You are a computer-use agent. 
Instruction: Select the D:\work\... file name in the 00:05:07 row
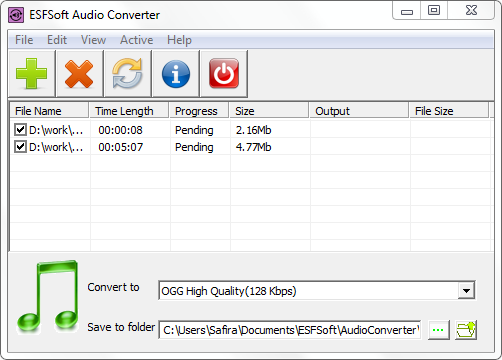(56, 147)
